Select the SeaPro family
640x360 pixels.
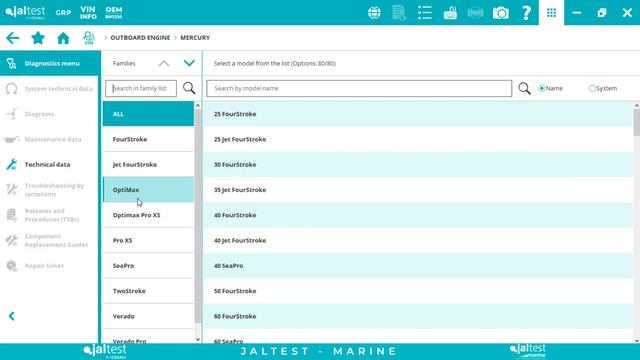tap(149, 266)
